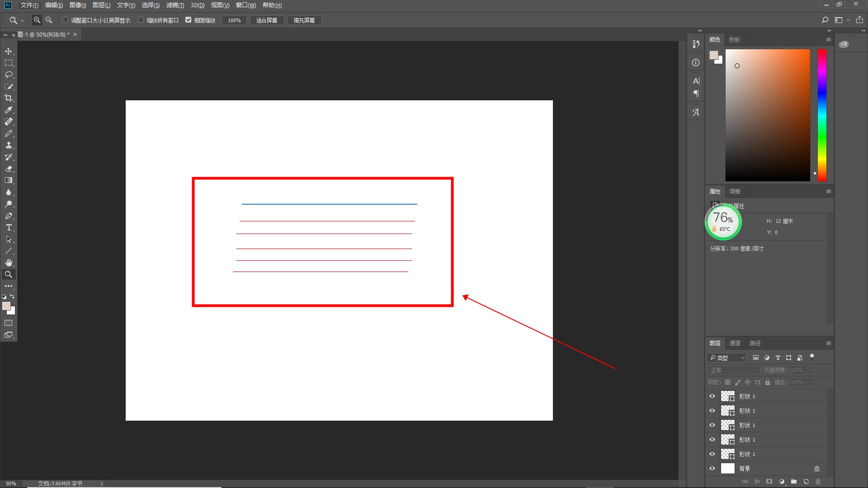Select the Eraser tool
Image resolution: width=868 pixels, height=488 pixels.
coord(9,169)
